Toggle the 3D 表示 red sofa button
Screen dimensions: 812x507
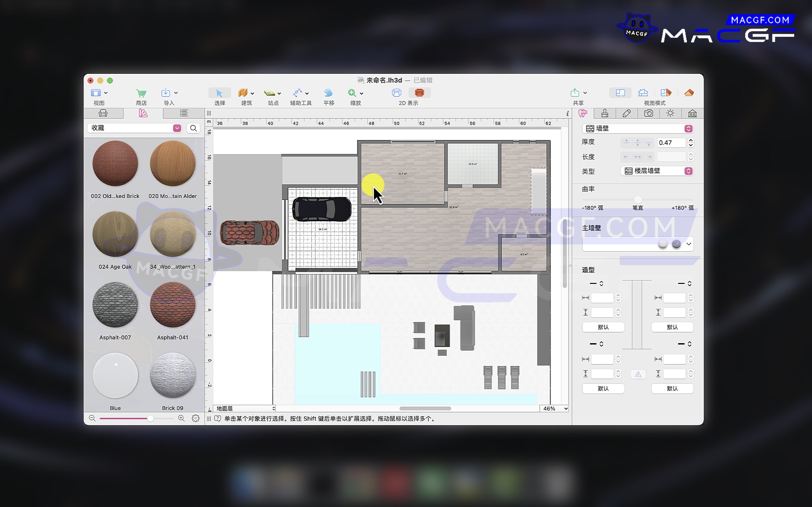pos(419,93)
